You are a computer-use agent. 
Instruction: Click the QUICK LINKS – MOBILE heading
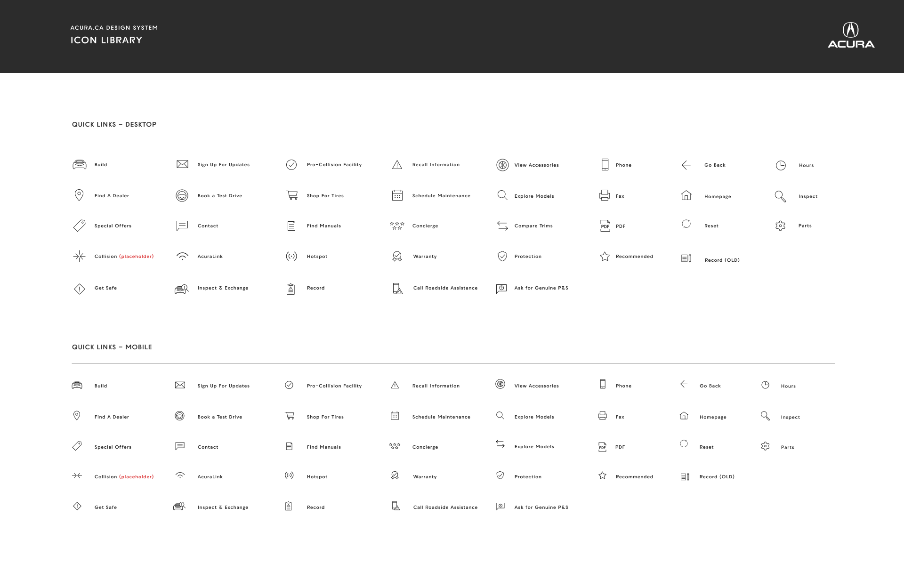112,347
